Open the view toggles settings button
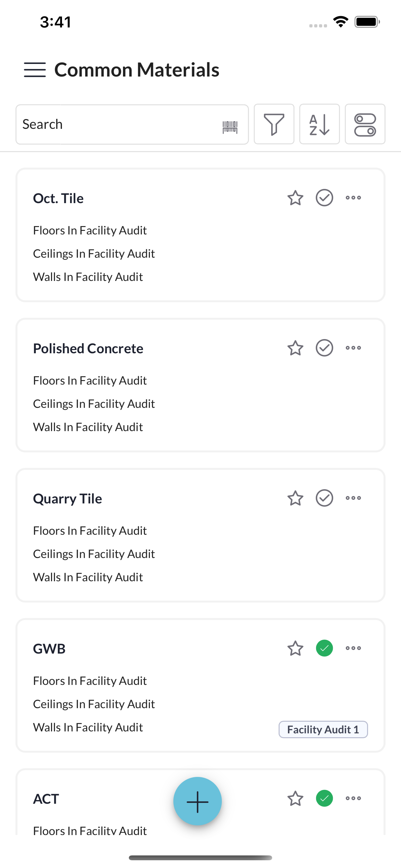 coord(365,124)
